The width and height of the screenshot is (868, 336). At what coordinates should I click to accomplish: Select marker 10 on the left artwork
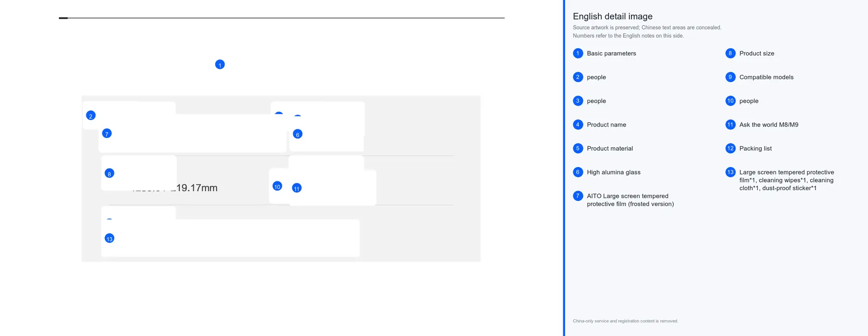click(x=277, y=186)
